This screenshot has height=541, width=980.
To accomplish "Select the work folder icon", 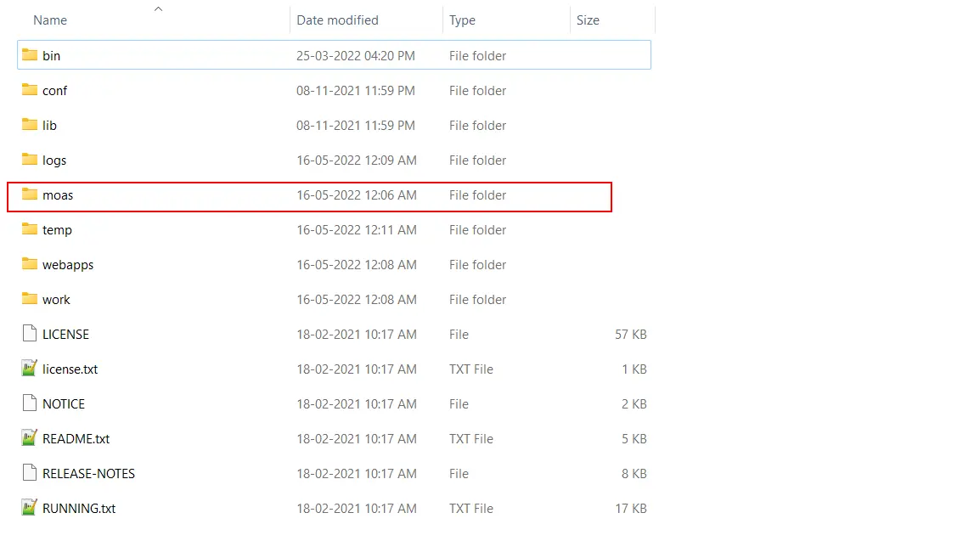I will [28, 299].
